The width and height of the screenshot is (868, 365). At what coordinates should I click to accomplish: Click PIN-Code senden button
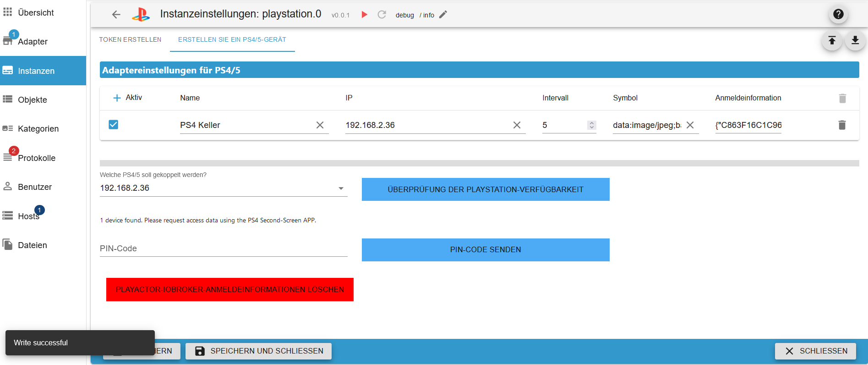(486, 250)
